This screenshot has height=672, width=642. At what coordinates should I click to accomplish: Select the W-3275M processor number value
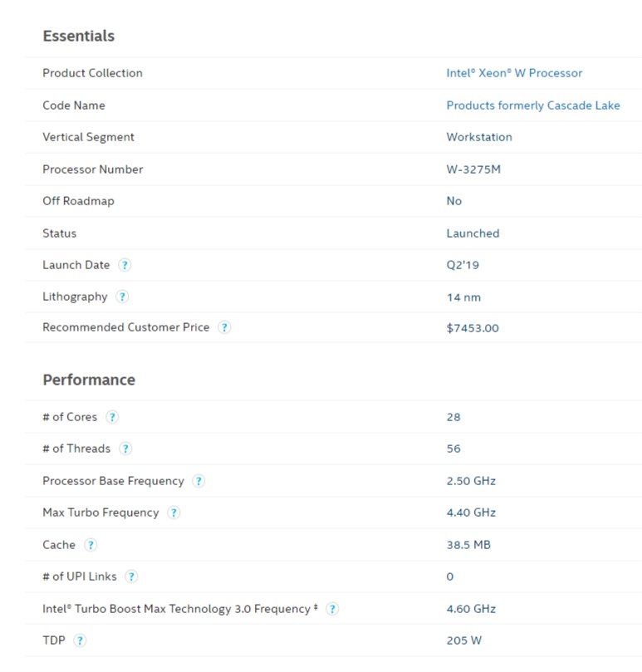click(473, 169)
